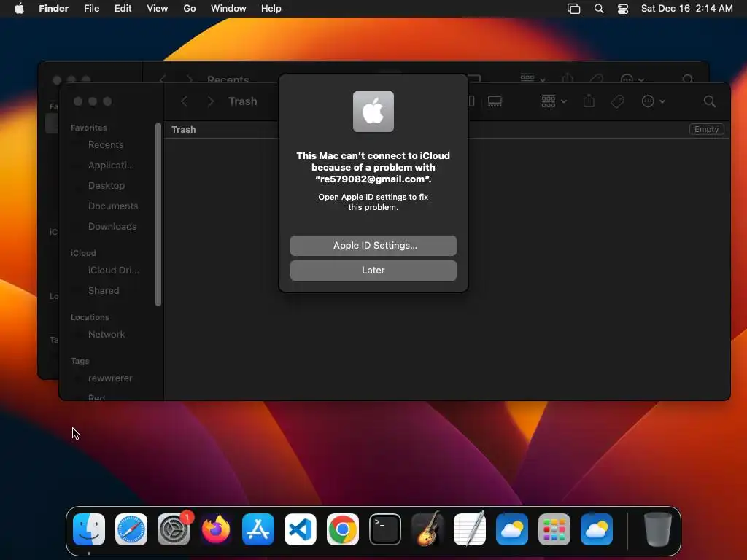The height and width of the screenshot is (560, 747).
Task: Open Apple ID Settings from the dialog
Action: pos(373,245)
